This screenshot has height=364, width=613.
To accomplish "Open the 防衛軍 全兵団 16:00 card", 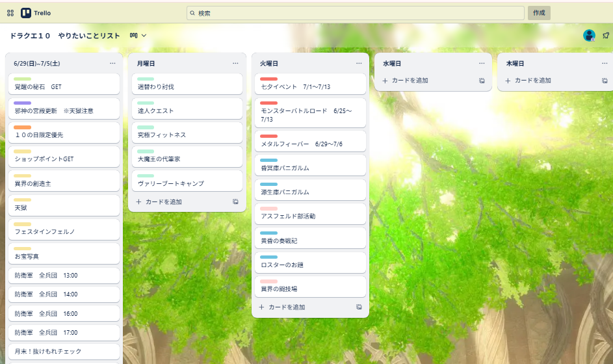I will (64, 313).
